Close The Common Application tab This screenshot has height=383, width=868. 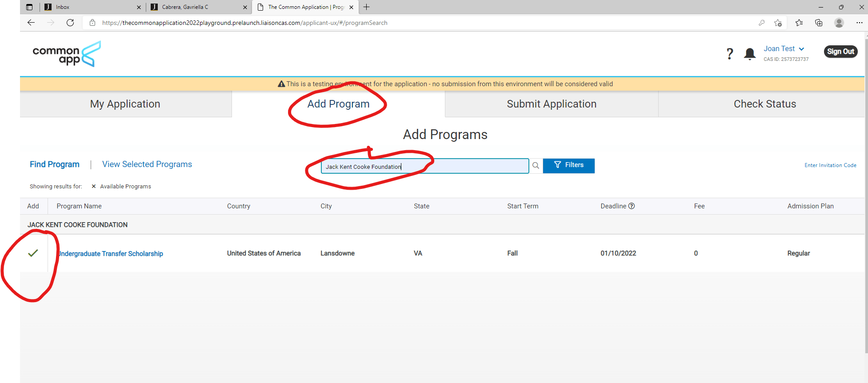pos(351,7)
